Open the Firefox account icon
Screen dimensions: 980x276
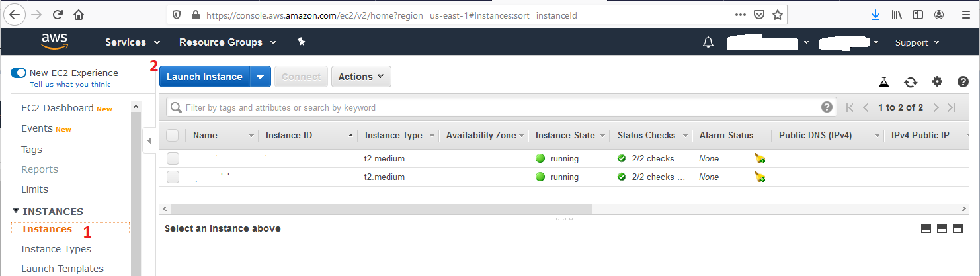939,14
